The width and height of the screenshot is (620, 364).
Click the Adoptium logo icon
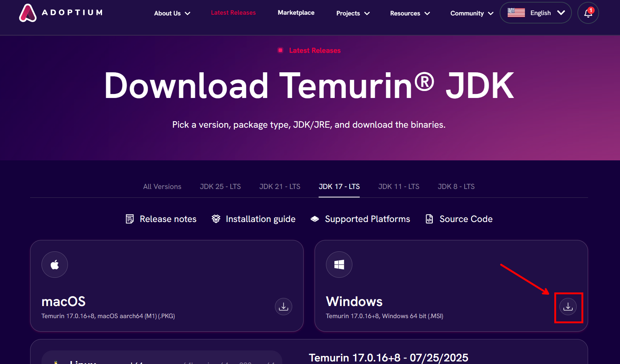[28, 13]
